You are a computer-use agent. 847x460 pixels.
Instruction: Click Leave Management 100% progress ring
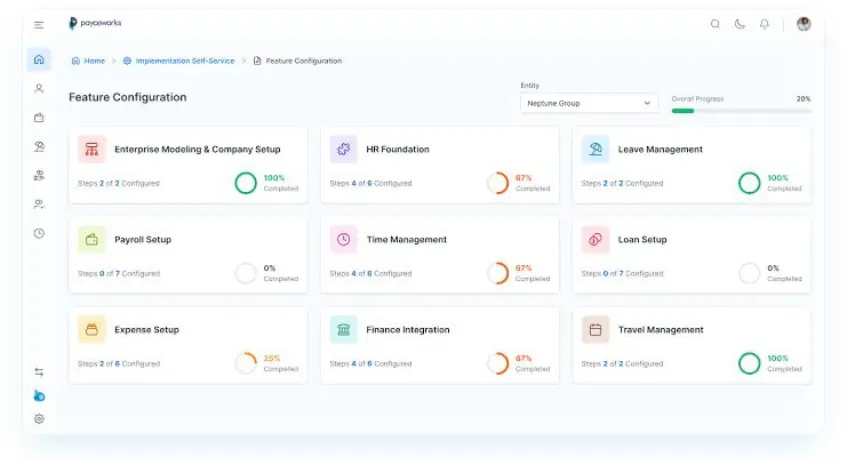[x=749, y=183]
